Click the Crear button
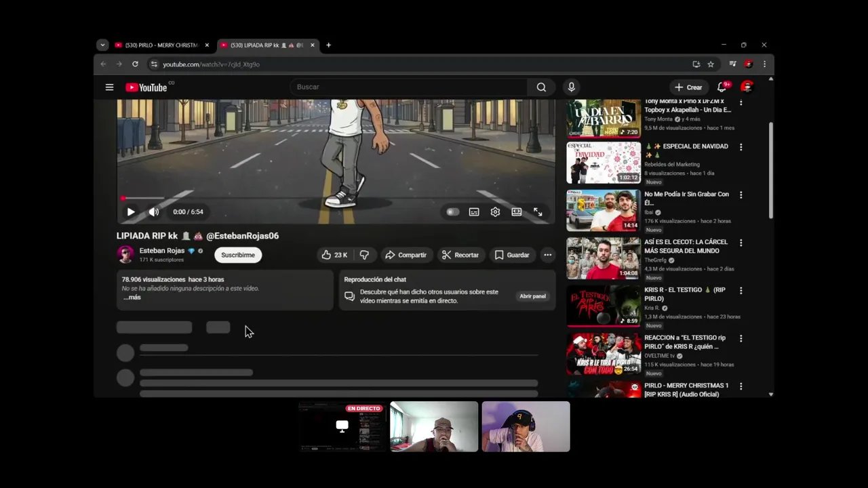The image size is (868, 488). (688, 87)
